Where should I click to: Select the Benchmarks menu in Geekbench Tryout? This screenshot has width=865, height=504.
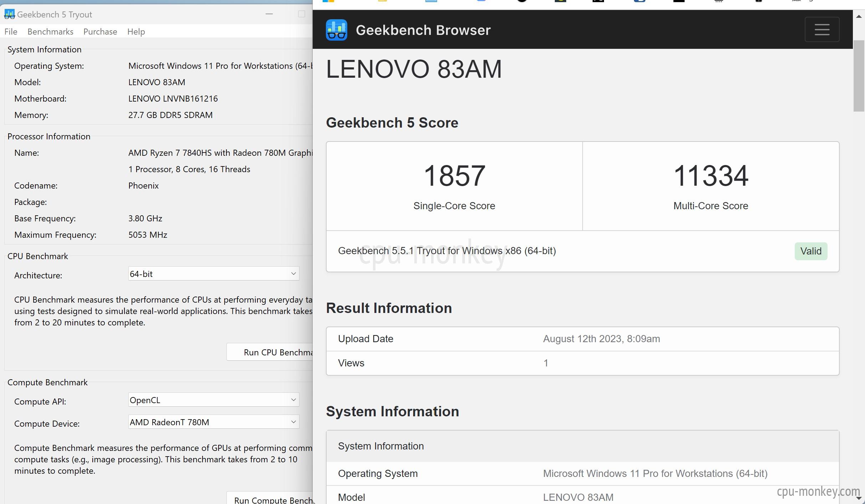tap(50, 31)
